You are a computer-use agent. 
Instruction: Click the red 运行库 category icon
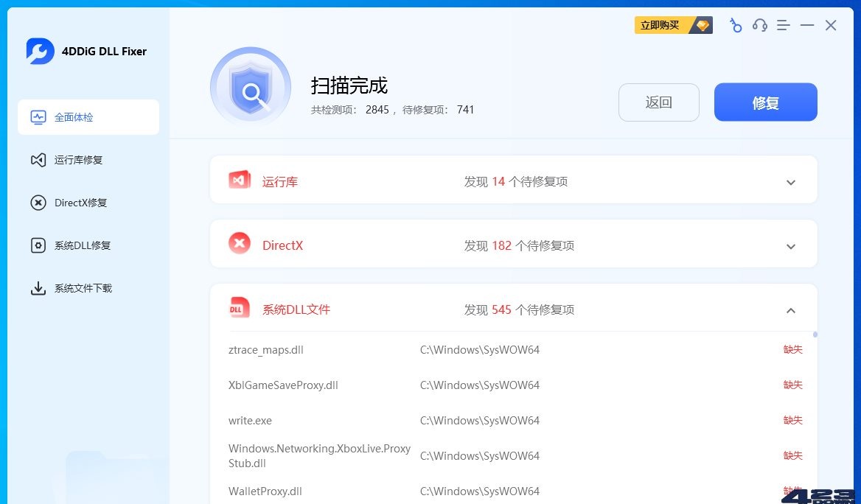click(240, 180)
